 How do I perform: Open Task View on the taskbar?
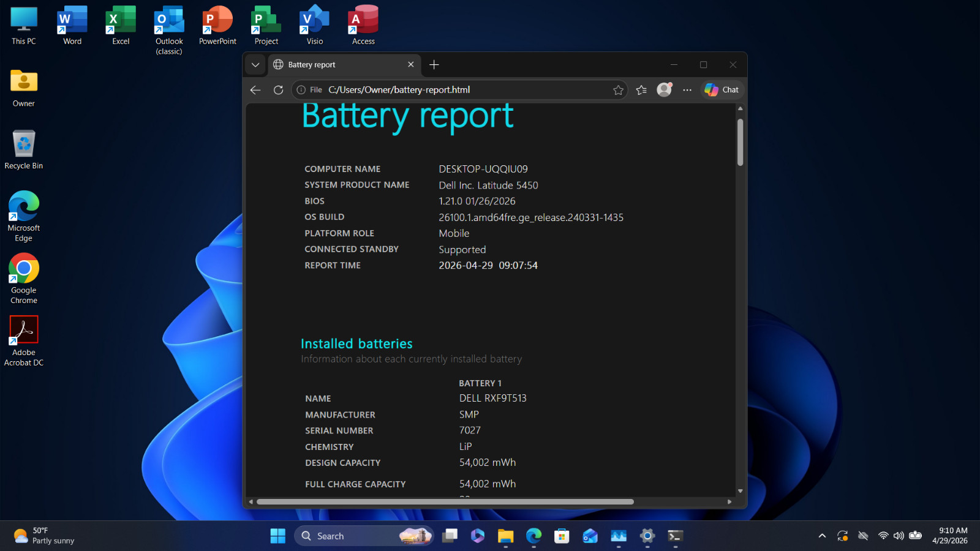tap(450, 536)
